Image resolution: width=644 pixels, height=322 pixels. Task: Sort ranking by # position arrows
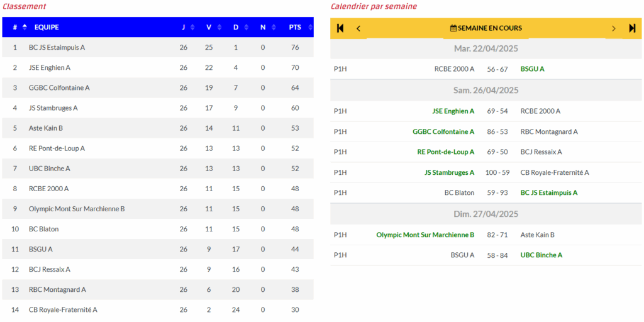pyautogui.click(x=25, y=27)
